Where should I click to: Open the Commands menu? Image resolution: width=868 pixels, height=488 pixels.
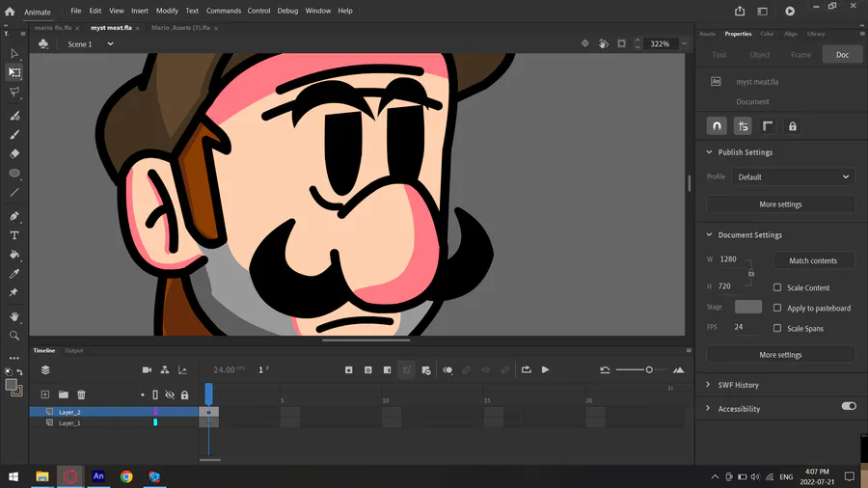[223, 11]
